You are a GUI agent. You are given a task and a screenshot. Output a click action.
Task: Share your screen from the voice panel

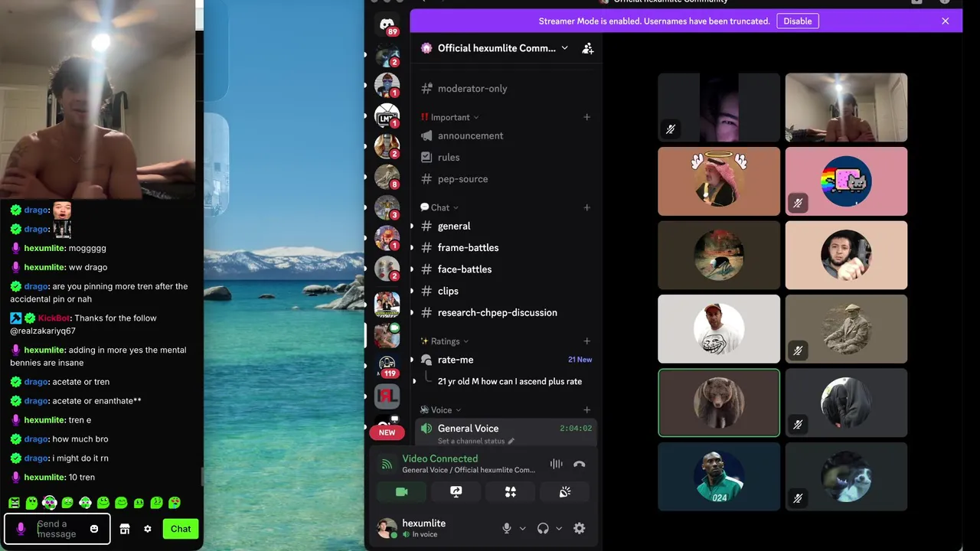(x=456, y=492)
